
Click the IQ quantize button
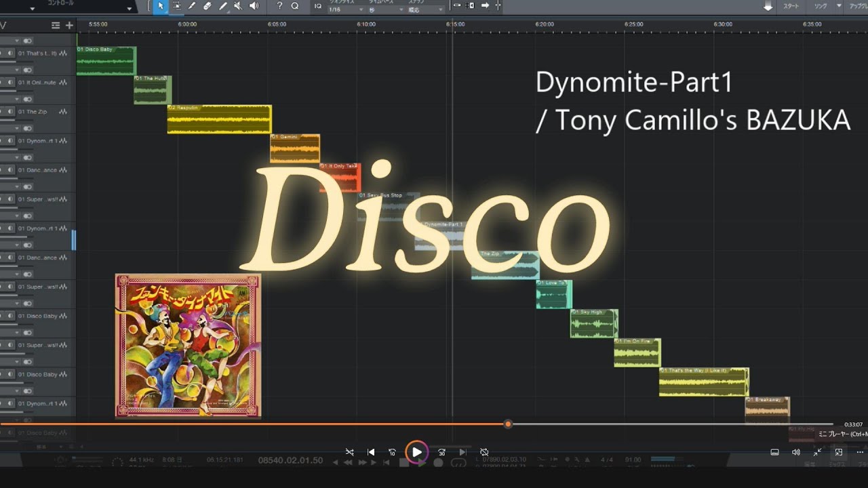pos(318,6)
